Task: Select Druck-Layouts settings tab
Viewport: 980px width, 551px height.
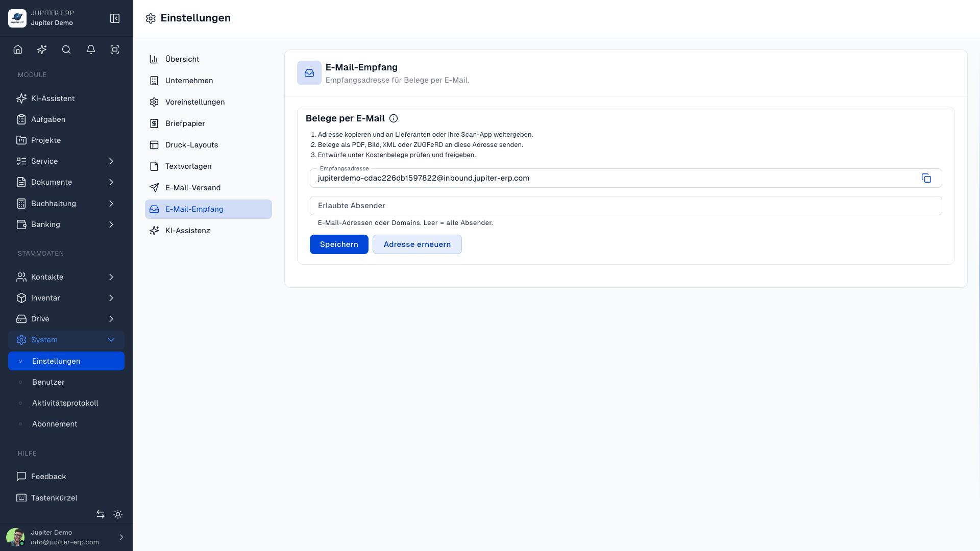Action: (208, 145)
